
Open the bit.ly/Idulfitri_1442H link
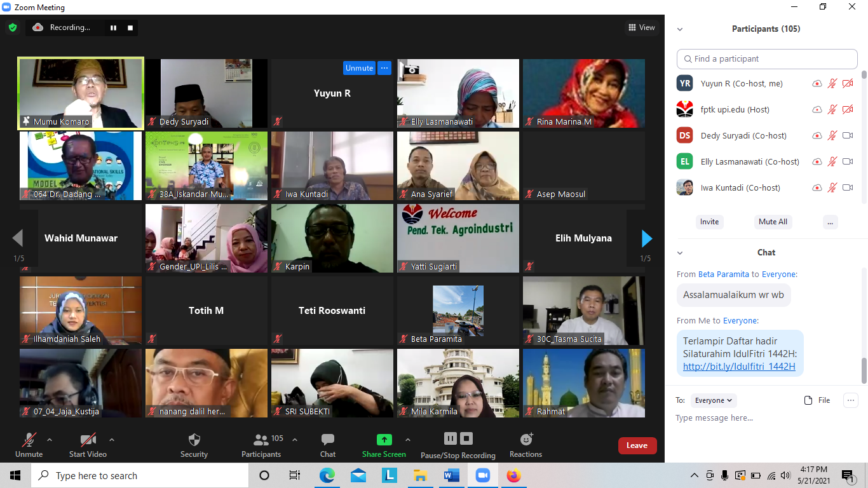[x=739, y=367]
